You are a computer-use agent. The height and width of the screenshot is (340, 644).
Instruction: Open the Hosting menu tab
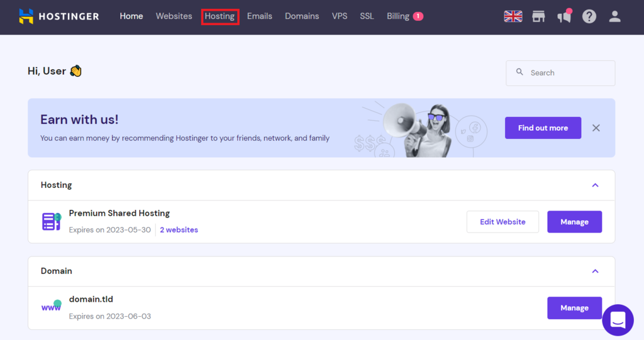click(219, 16)
